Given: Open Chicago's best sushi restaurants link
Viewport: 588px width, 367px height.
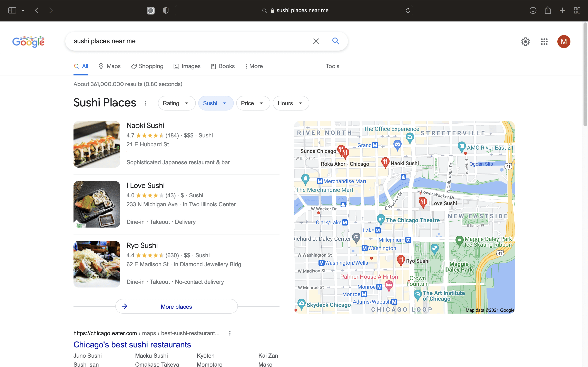Looking at the screenshot, I should click(132, 344).
